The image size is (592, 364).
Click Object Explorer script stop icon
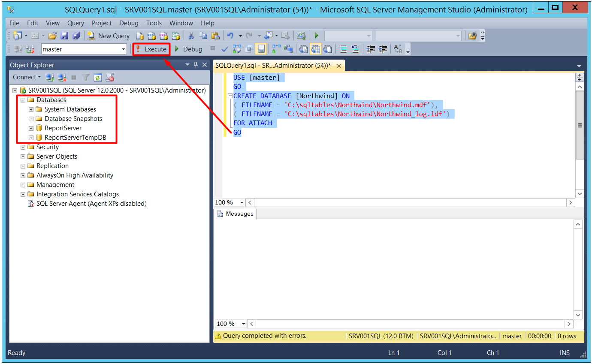pyautogui.click(x=73, y=77)
